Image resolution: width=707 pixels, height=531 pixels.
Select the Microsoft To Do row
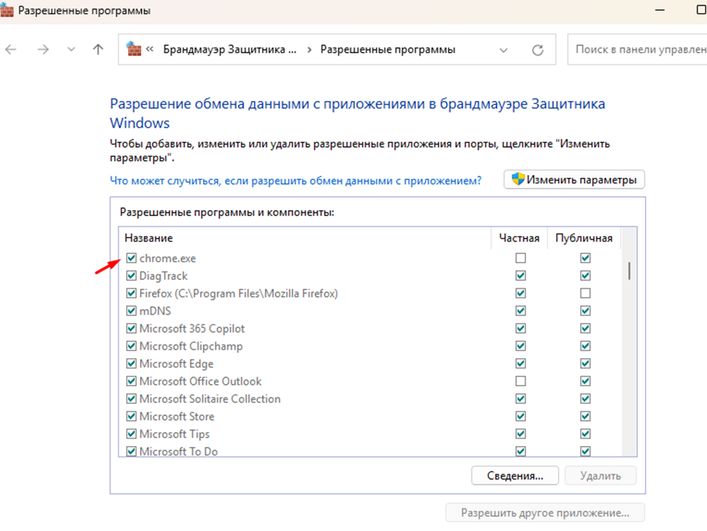179,451
